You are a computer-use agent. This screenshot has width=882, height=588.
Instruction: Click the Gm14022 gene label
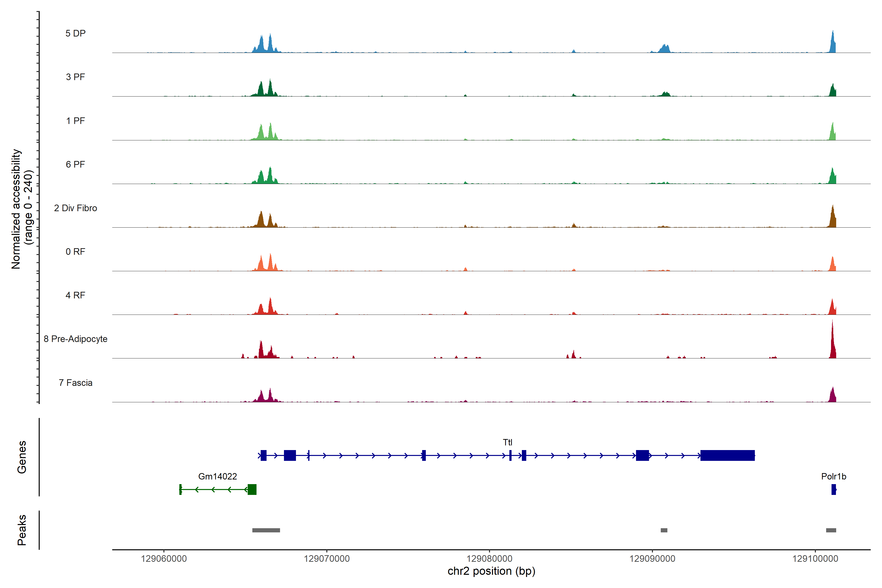point(218,477)
